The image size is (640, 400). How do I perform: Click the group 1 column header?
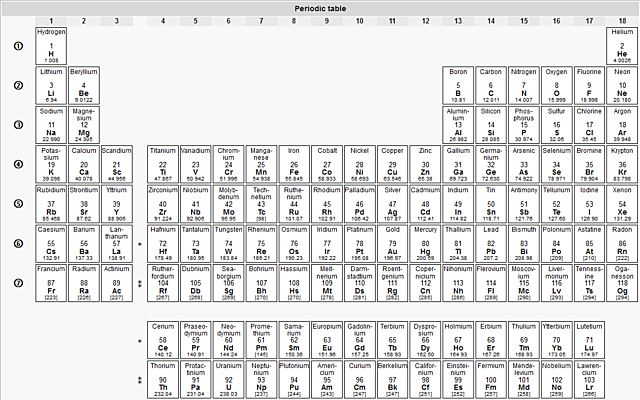(51, 21)
